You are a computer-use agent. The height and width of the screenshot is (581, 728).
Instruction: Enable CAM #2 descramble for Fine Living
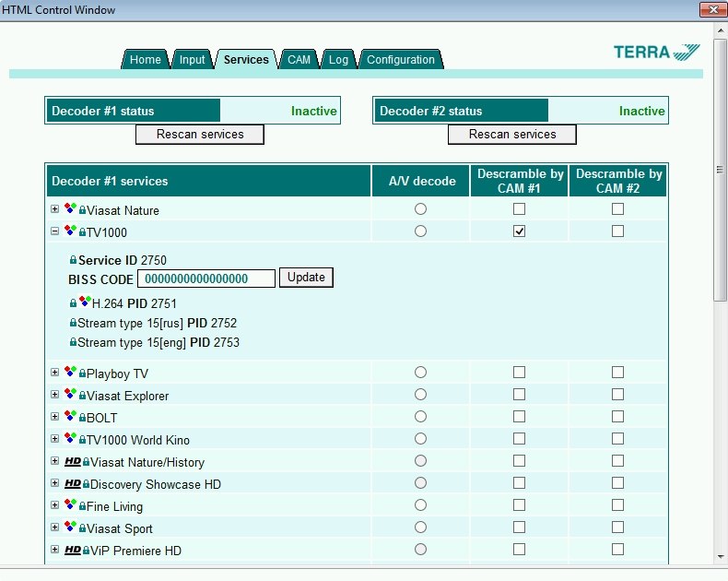(x=617, y=505)
